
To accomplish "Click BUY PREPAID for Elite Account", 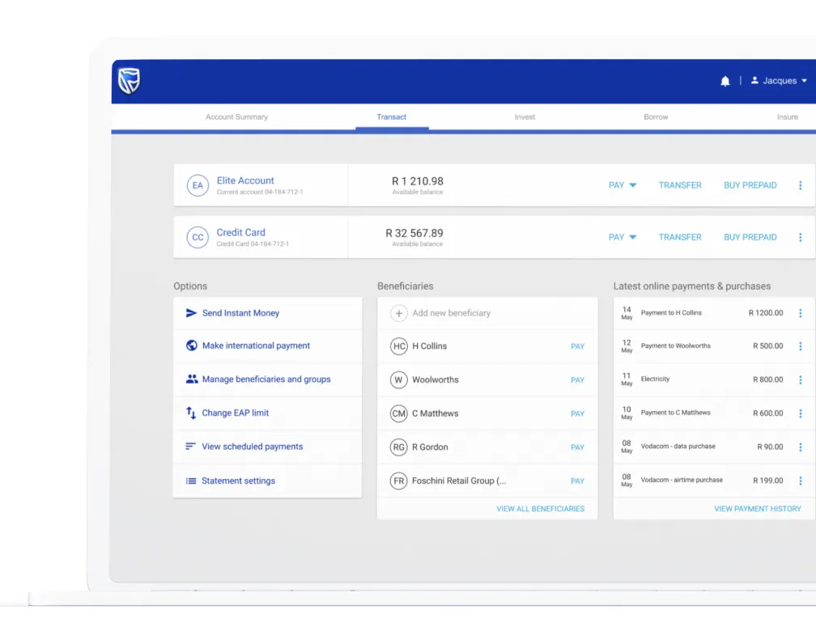I will 750,185.
